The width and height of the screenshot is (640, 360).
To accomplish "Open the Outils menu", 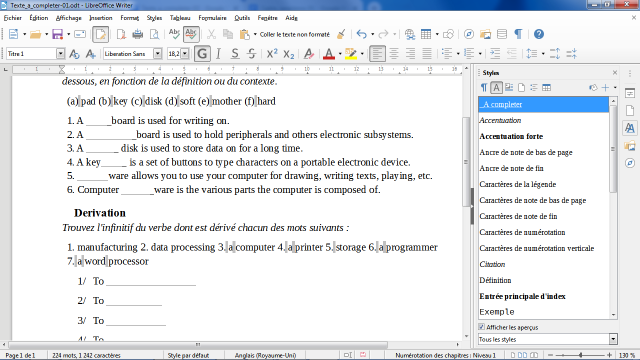I will point(242,18).
